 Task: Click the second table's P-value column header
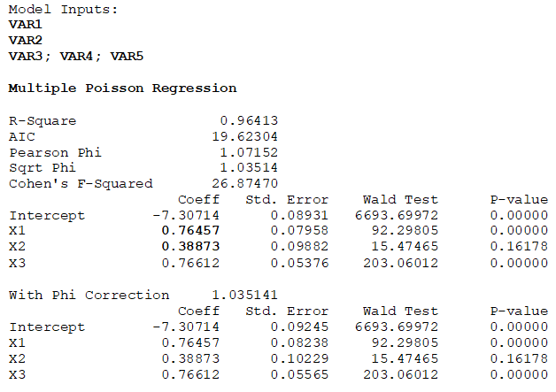click(519, 311)
